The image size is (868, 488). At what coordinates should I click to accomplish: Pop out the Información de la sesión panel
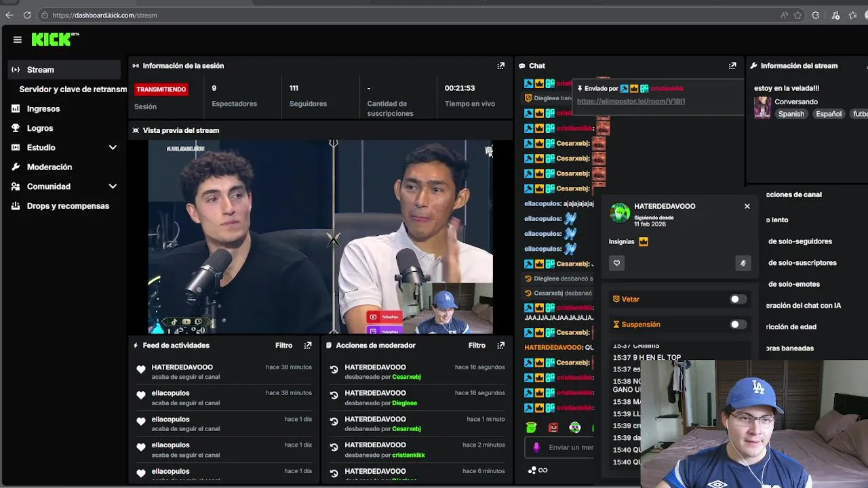pos(500,66)
